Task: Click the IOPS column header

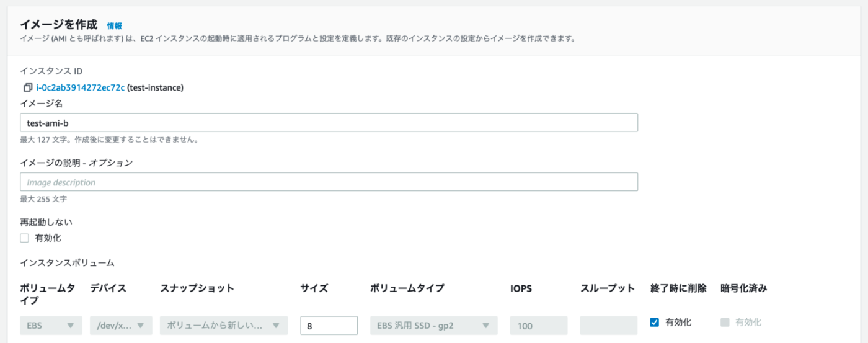Action: (x=521, y=288)
